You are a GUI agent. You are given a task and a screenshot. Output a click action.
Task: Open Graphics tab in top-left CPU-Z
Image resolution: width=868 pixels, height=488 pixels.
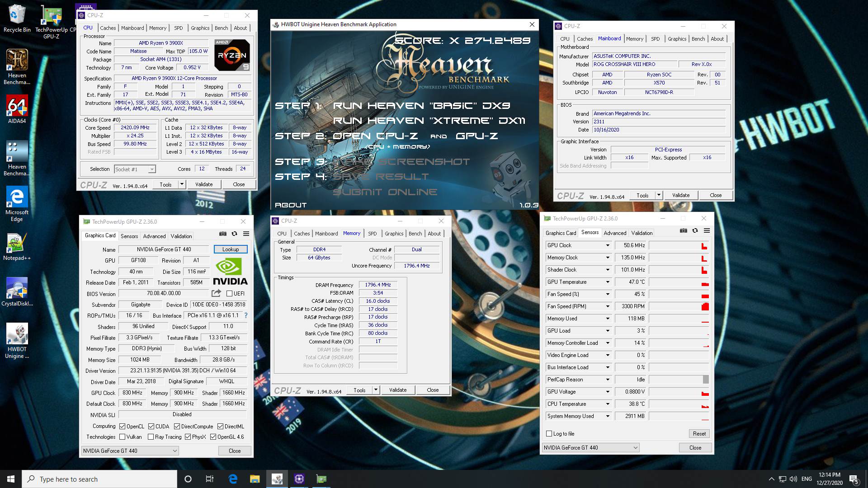point(200,28)
